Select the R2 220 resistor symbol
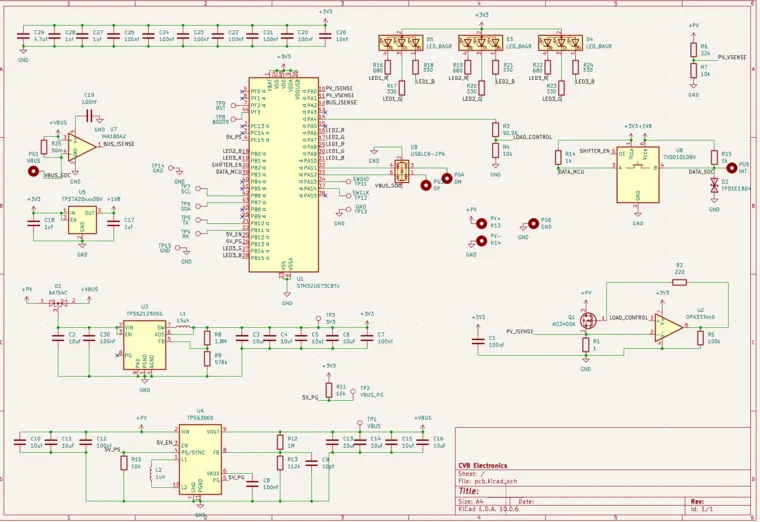The width and height of the screenshot is (760, 522). (680, 282)
